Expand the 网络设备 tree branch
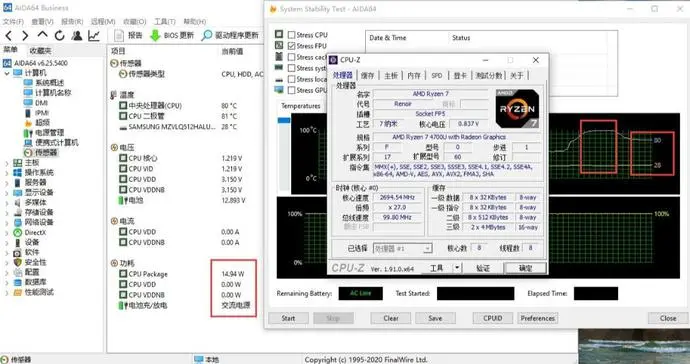690x364 pixels. [x=7, y=223]
